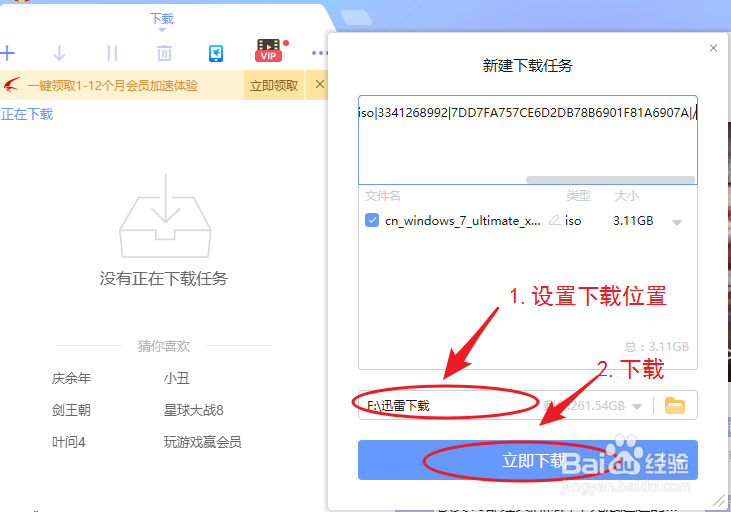
Task: Click the 玩游戏赢会员 suggestion
Action: [x=203, y=442]
